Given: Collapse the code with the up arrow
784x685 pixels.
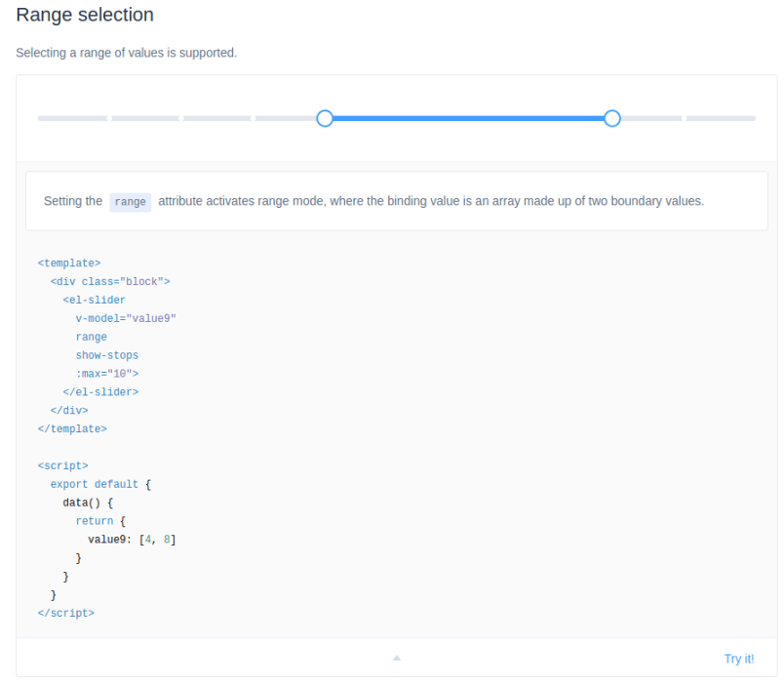Looking at the screenshot, I should tap(397, 658).
